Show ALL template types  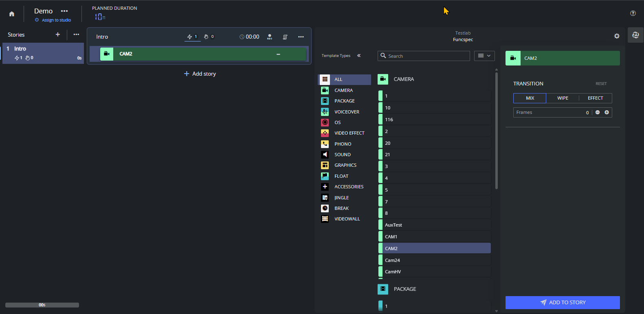[x=344, y=79]
